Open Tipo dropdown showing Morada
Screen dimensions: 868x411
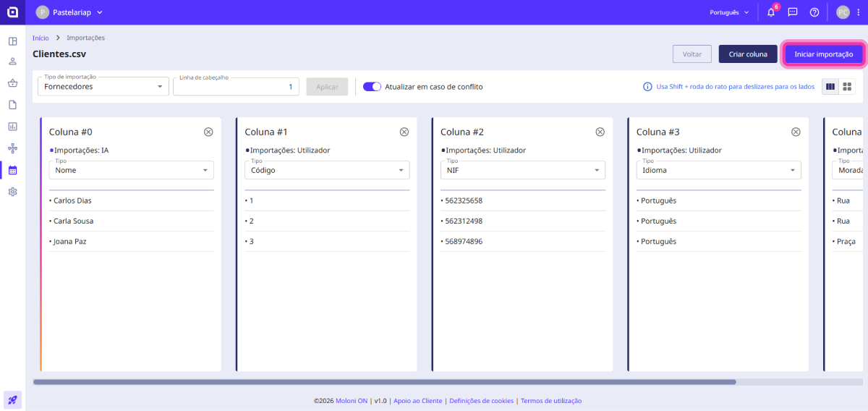coord(848,170)
